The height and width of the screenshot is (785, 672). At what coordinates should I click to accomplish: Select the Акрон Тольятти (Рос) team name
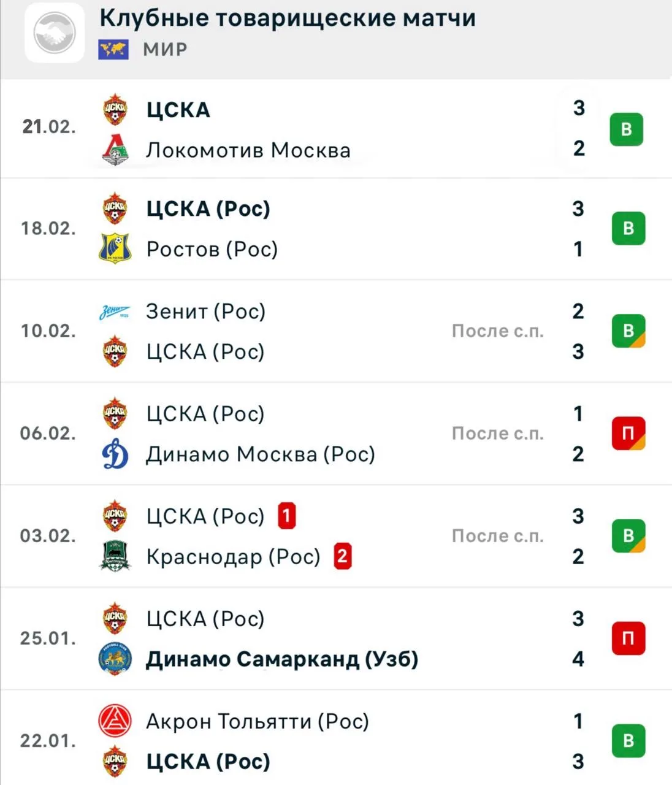(x=258, y=721)
